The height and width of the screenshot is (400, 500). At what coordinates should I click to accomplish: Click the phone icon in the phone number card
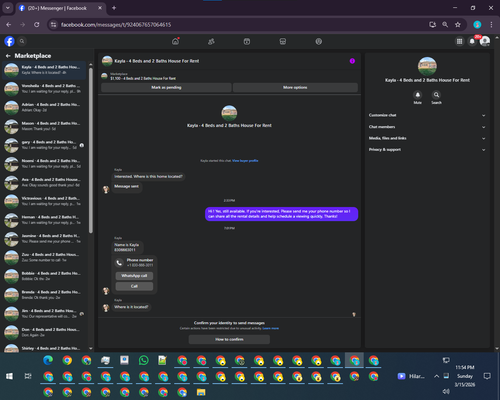(119, 263)
